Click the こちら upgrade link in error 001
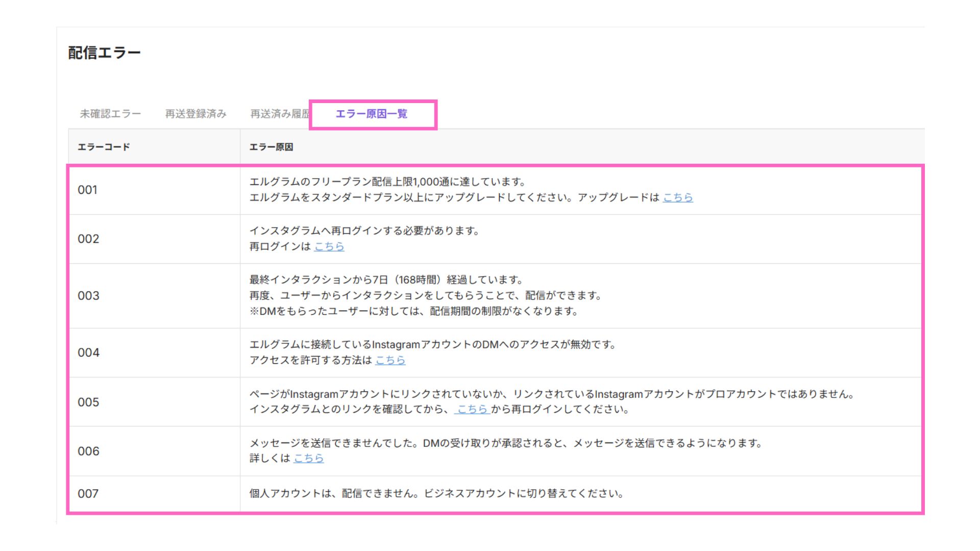 (677, 197)
